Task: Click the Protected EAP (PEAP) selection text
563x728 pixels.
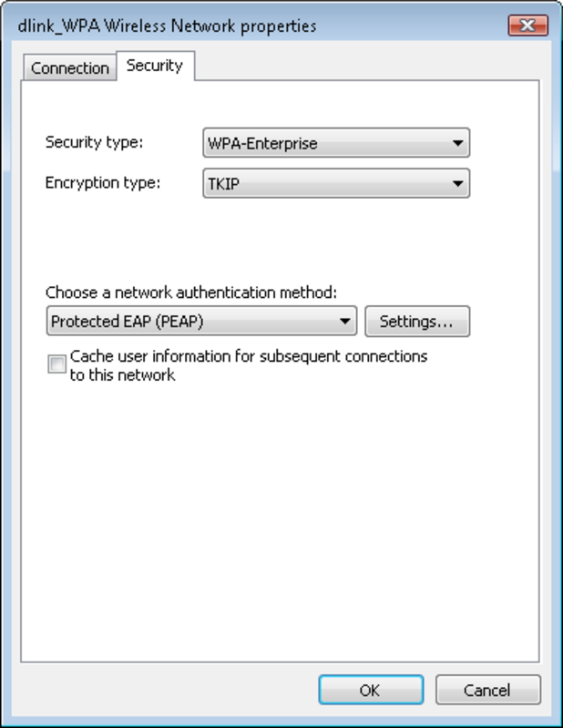Action: point(126,321)
